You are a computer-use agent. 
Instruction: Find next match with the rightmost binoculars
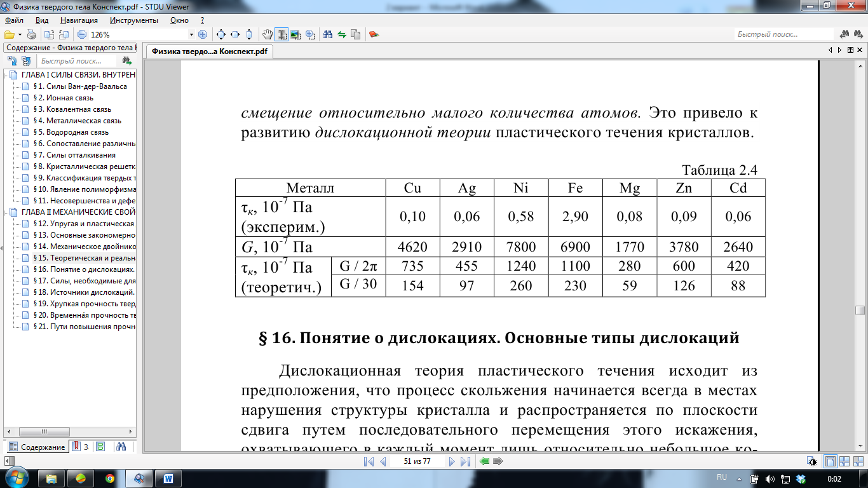(x=858, y=34)
